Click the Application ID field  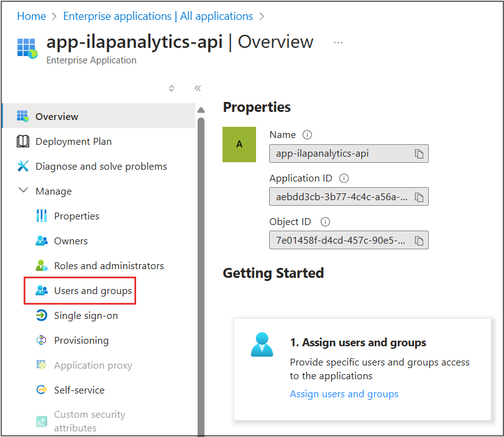(349, 196)
